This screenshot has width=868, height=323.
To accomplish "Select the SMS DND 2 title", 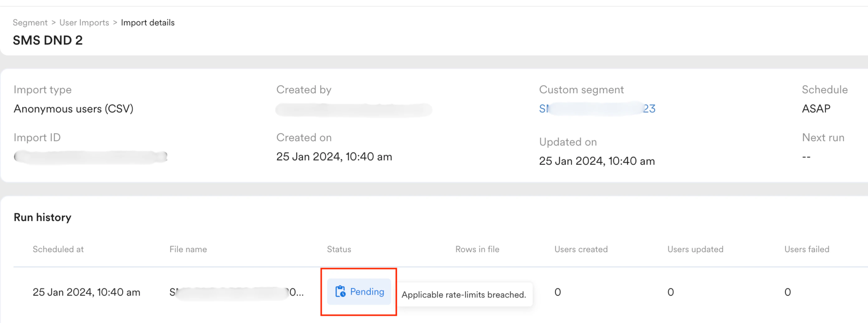I will [x=47, y=40].
